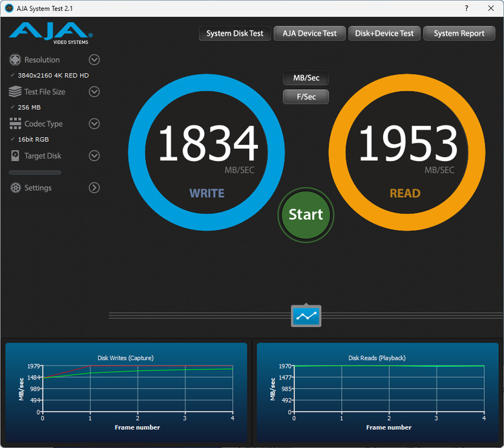Switch to Disk+Device Test tab

(384, 34)
